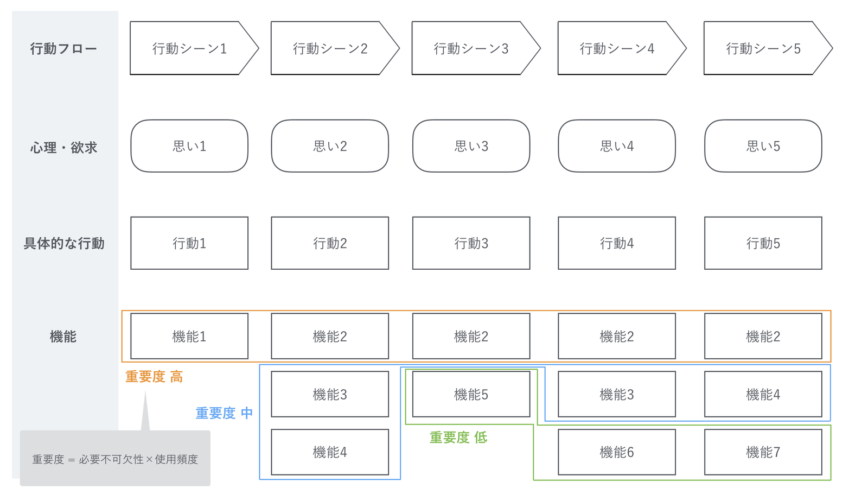Select the 行動シーン5 arrow block
Viewport: 868px width, 488px height.
click(763, 48)
